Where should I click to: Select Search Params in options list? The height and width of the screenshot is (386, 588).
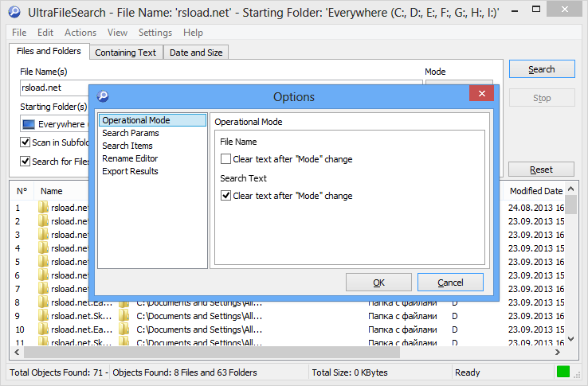pos(131,133)
